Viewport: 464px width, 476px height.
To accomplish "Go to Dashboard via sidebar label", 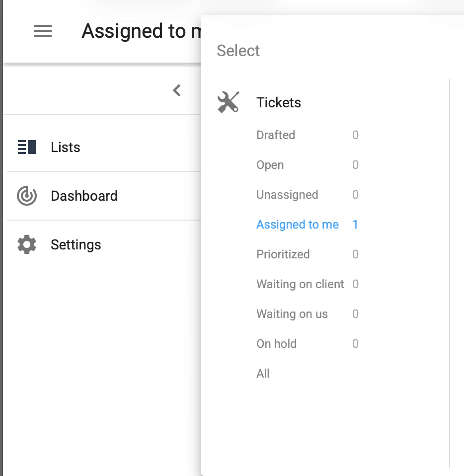I will coord(84,196).
